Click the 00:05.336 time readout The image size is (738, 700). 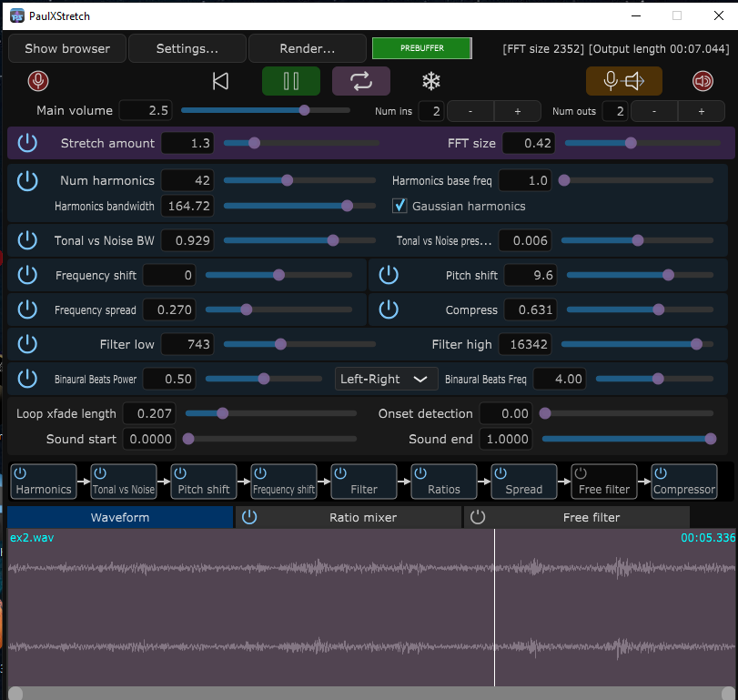click(708, 538)
